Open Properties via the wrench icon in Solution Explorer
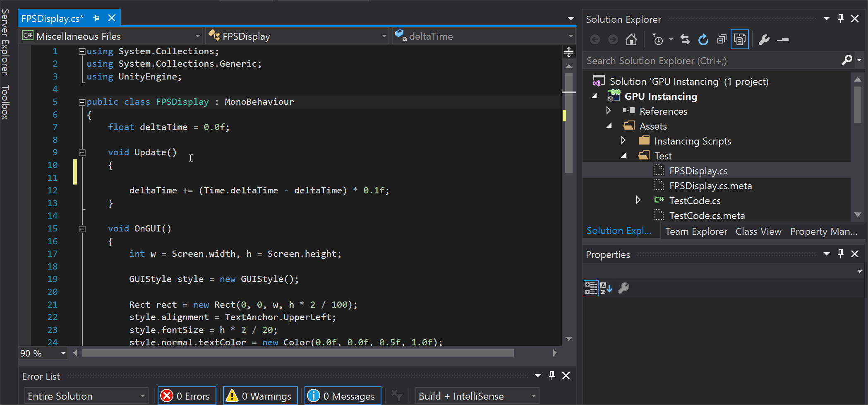This screenshot has height=405, width=868. pos(764,39)
